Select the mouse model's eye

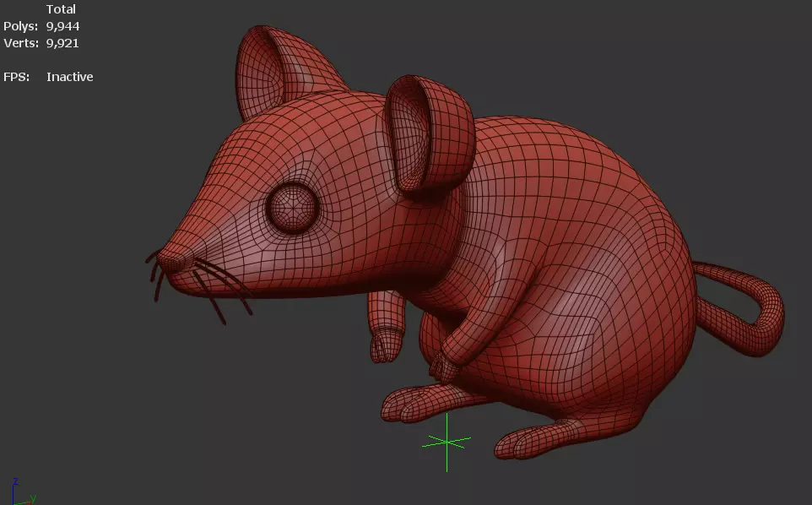click(x=293, y=207)
